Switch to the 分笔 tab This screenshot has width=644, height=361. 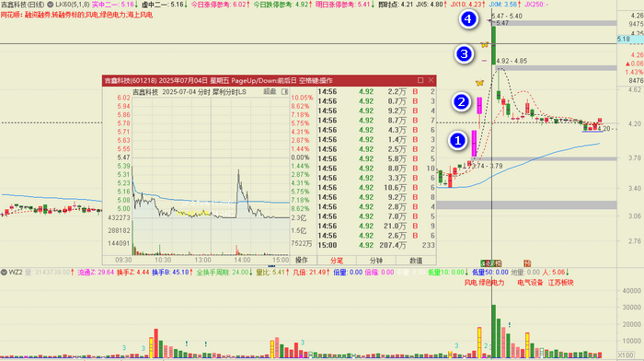click(337, 261)
